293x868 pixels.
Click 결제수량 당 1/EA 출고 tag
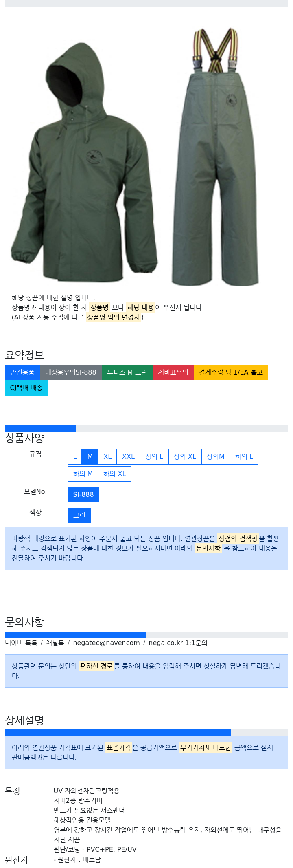coord(231,372)
